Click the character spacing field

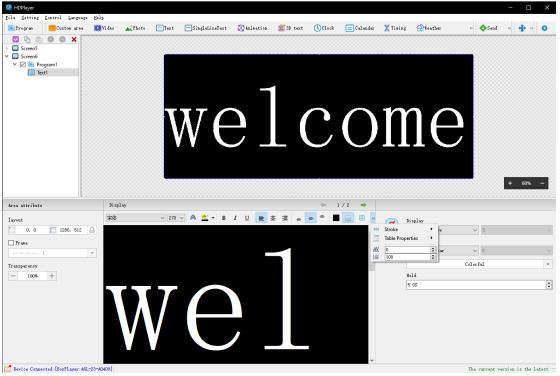click(x=408, y=250)
